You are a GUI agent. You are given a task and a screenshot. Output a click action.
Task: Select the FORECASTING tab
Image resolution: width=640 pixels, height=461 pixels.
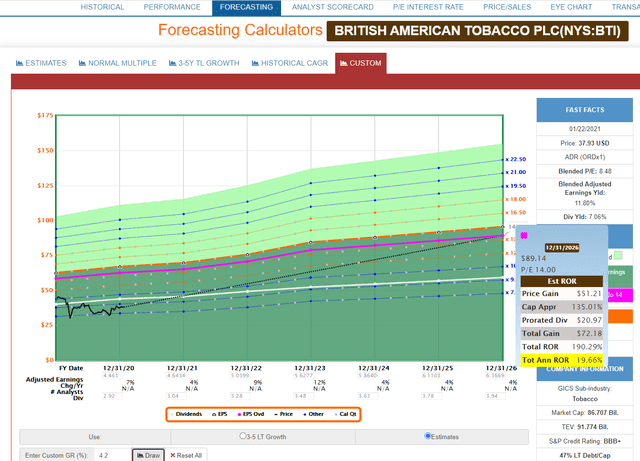246,7
